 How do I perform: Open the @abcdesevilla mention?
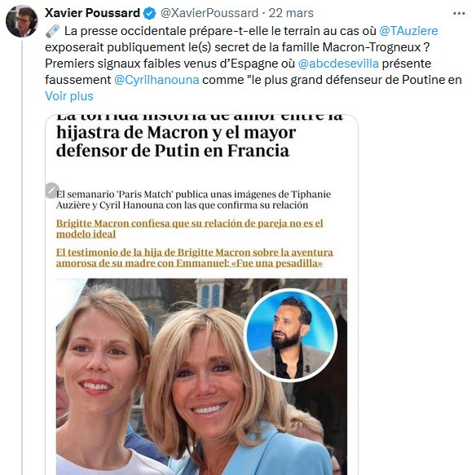pyautogui.click(x=338, y=64)
